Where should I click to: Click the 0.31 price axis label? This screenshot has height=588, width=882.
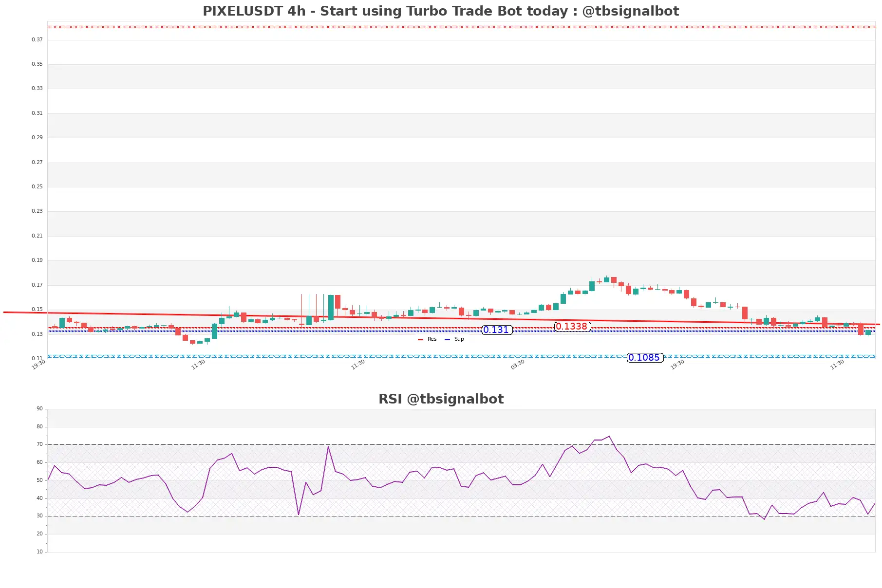tap(37, 113)
